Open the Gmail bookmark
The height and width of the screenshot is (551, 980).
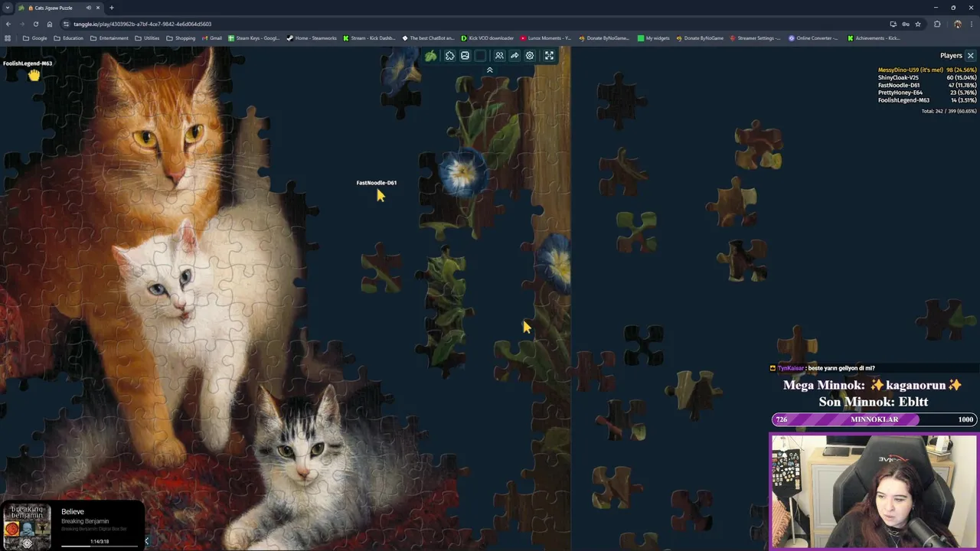pyautogui.click(x=212, y=38)
